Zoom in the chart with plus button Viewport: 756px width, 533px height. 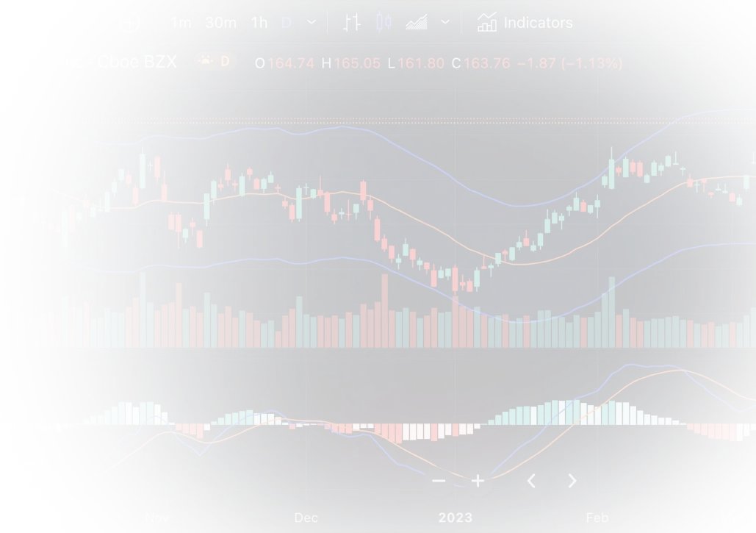point(478,482)
